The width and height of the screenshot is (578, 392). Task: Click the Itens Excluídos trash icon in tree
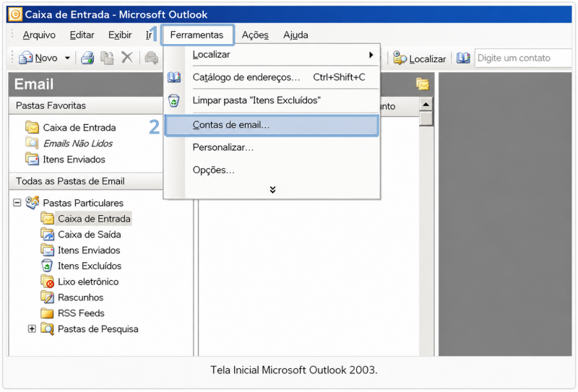[x=47, y=266]
